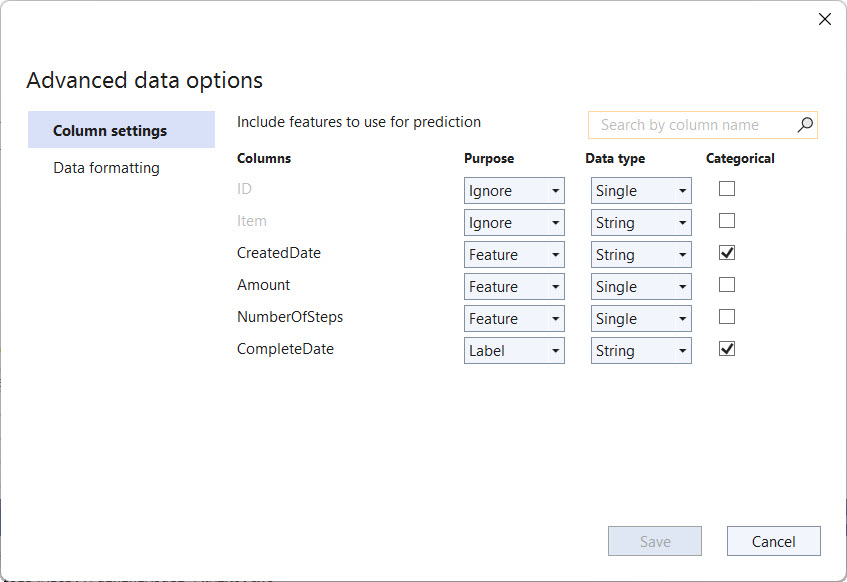Uncheck Categorical for CompleteDate

pyautogui.click(x=727, y=349)
